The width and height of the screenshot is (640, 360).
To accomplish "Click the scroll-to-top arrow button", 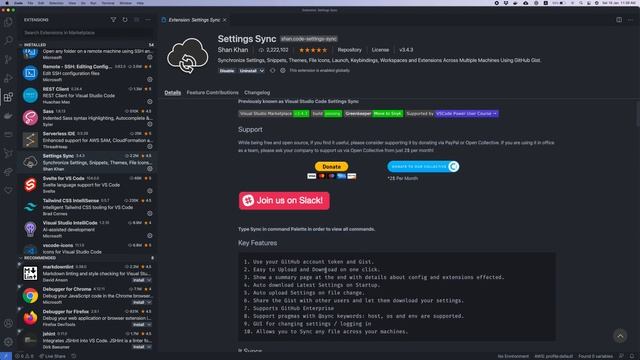I will (x=620, y=336).
